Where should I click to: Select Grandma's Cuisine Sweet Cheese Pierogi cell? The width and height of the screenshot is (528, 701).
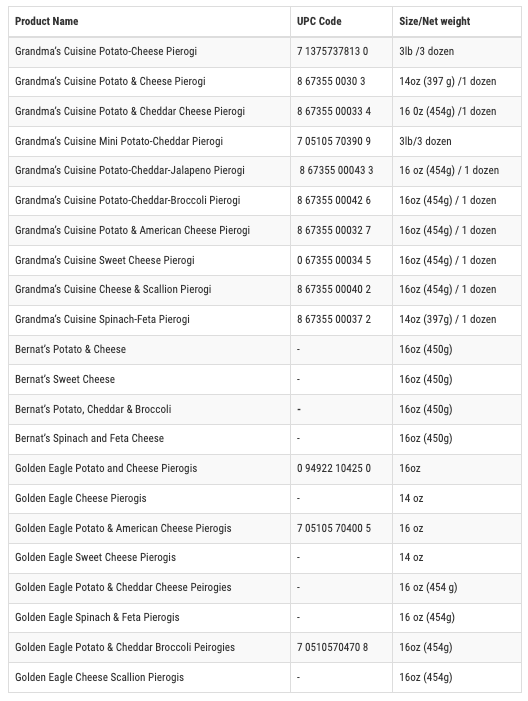pyautogui.click(x=105, y=260)
